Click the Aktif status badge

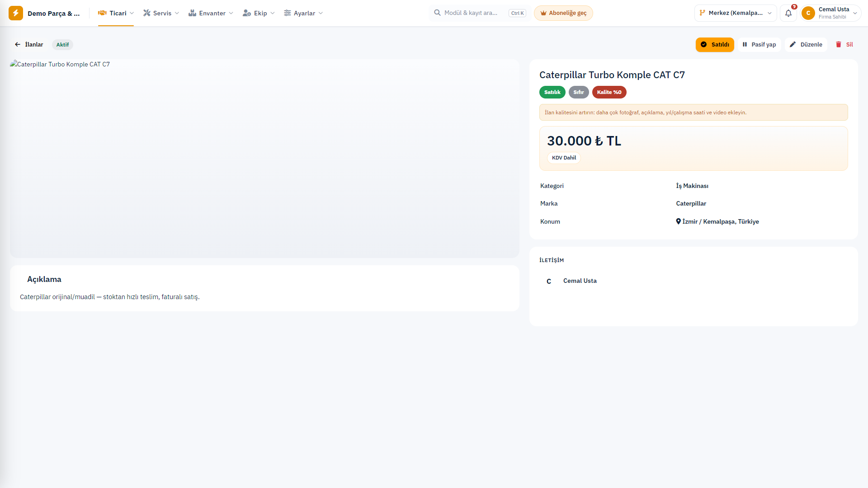[62, 45]
